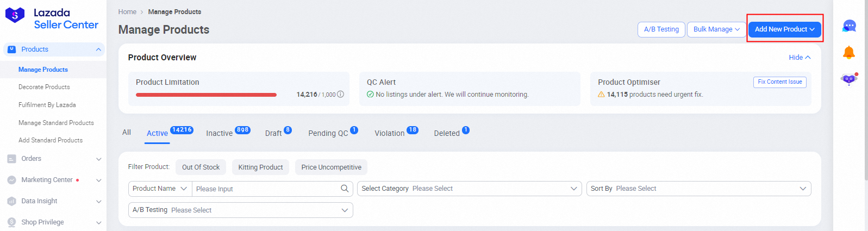Screen dimensions: 868x231
Task: Click the info icon beside product limitation count
Action: tap(340, 95)
